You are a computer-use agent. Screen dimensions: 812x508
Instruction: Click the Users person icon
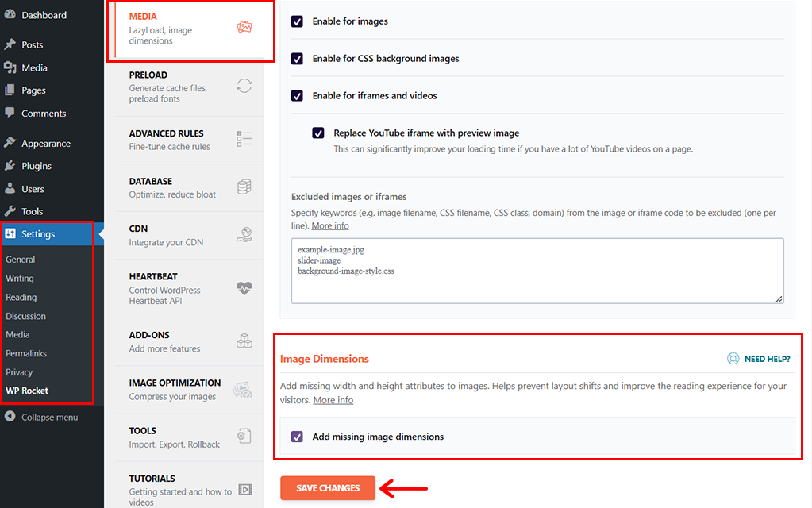pos(10,188)
